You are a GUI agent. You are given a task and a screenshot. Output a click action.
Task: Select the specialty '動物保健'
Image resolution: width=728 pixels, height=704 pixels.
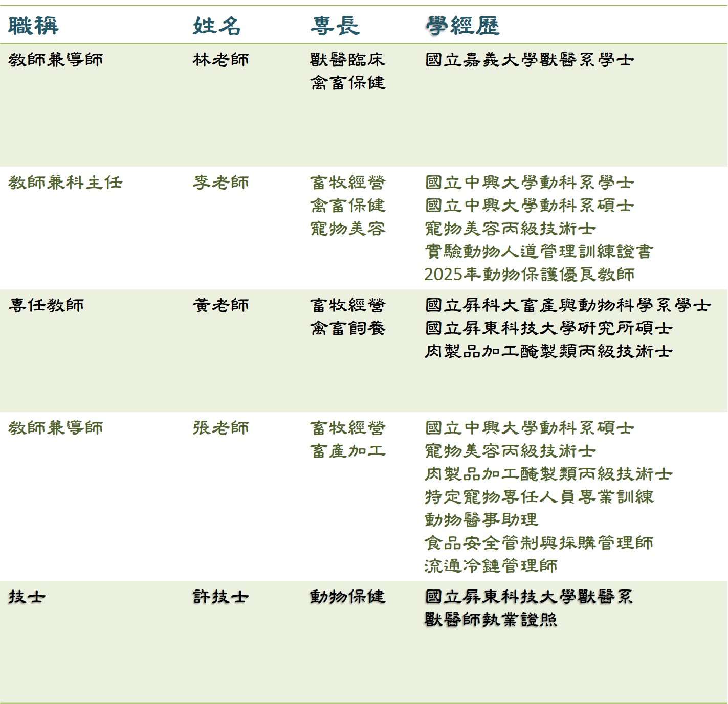pos(347,597)
